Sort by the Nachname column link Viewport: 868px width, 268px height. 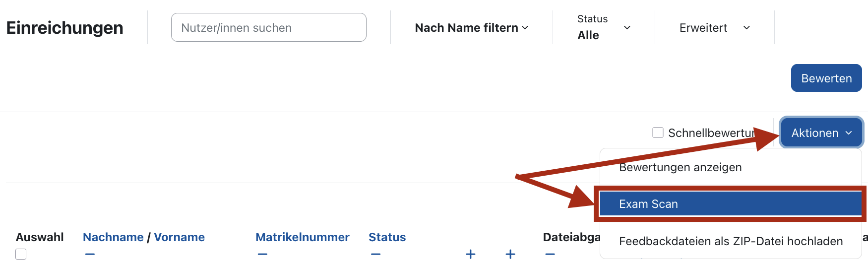click(x=113, y=237)
